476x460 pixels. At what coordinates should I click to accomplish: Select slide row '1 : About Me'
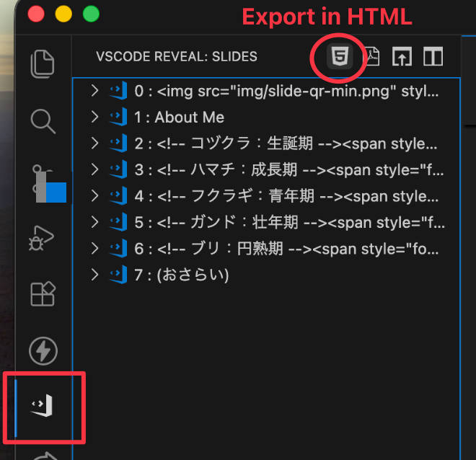click(267, 117)
